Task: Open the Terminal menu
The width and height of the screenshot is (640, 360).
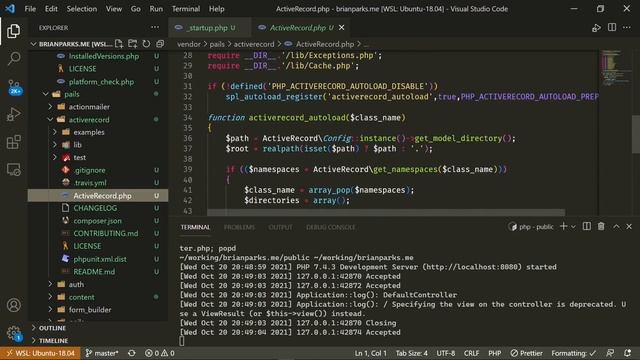Action: point(186,9)
